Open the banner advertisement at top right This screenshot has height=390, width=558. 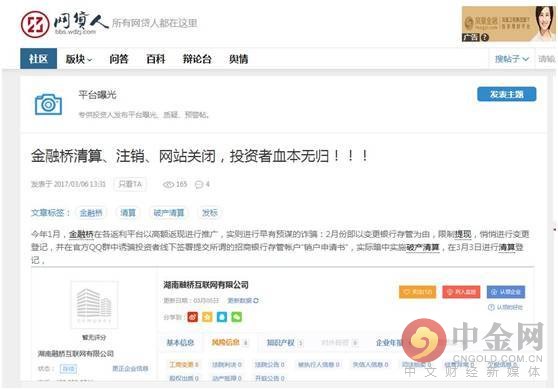tap(508, 24)
